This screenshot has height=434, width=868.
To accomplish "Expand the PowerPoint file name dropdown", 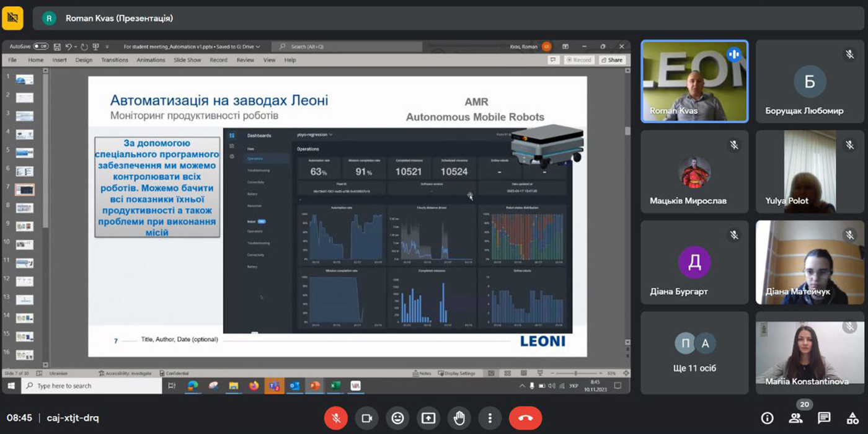I will point(257,46).
